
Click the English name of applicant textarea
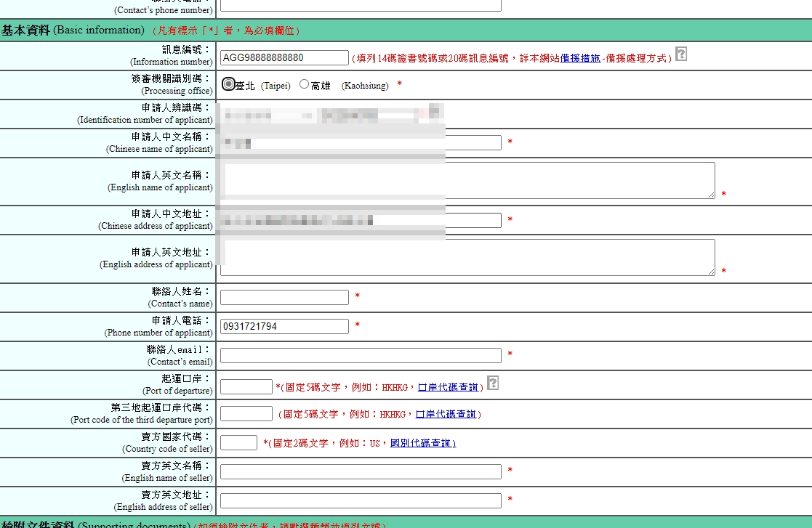coord(467,181)
